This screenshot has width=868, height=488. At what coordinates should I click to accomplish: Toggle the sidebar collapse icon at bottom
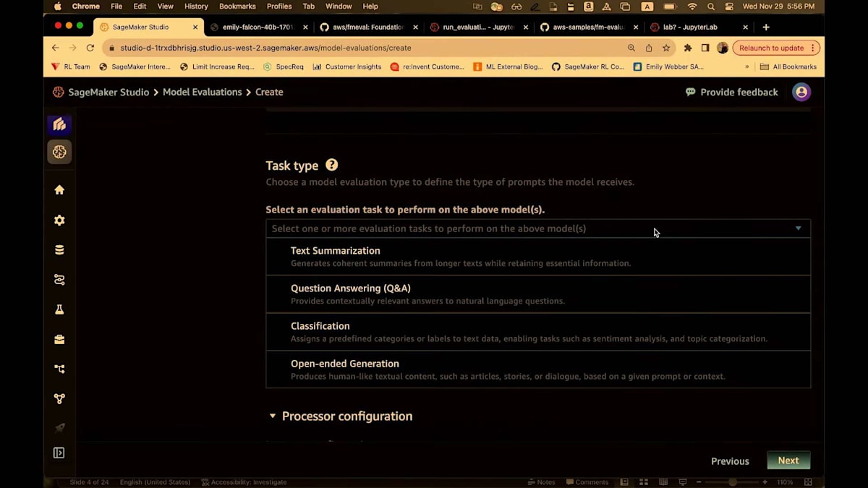[59, 453]
